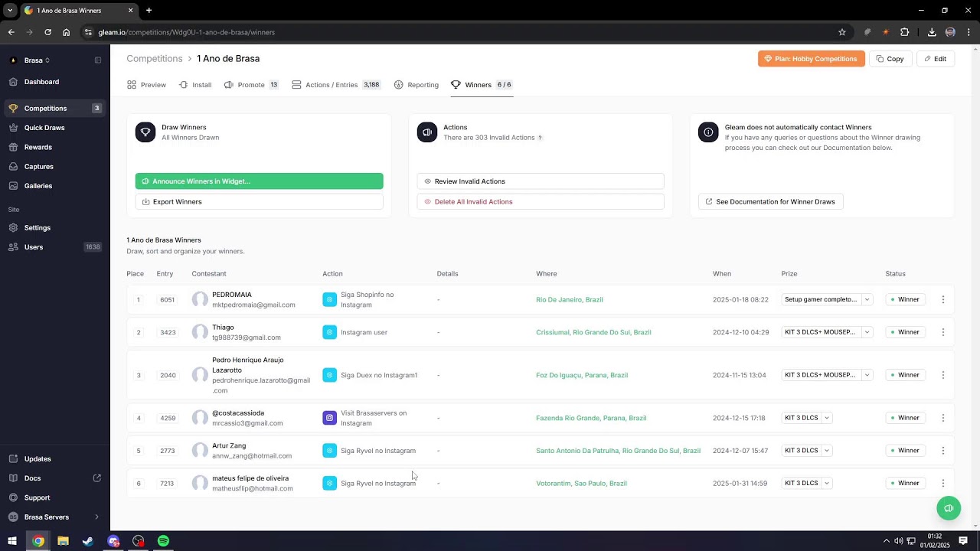Open Votorantim, Sao Paulo, Brazil link
This screenshot has width=980, height=551.
[581, 484]
